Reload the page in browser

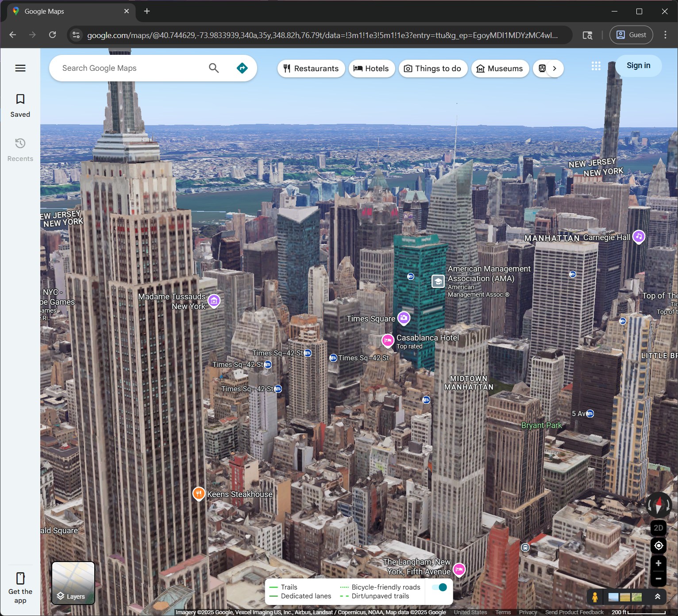pos(52,35)
